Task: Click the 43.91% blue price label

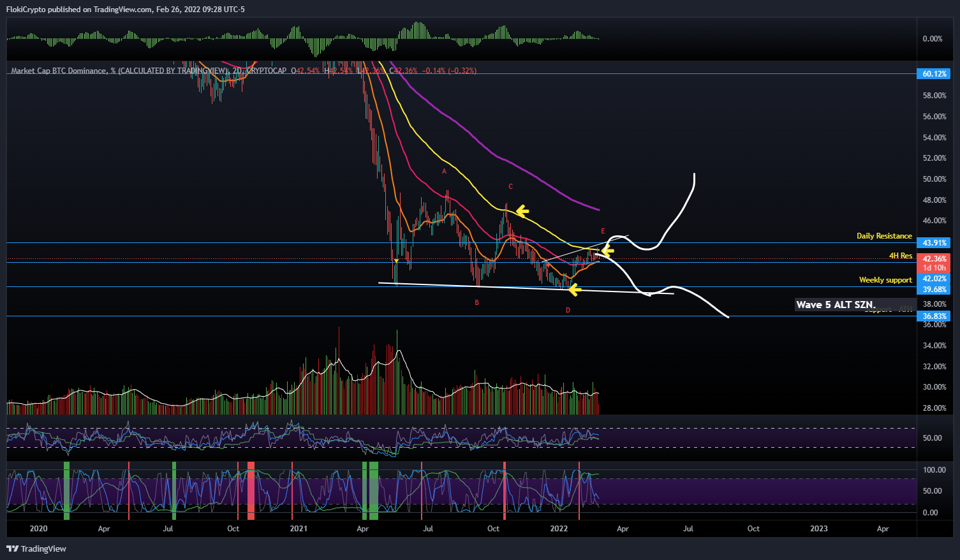Action: (x=934, y=243)
